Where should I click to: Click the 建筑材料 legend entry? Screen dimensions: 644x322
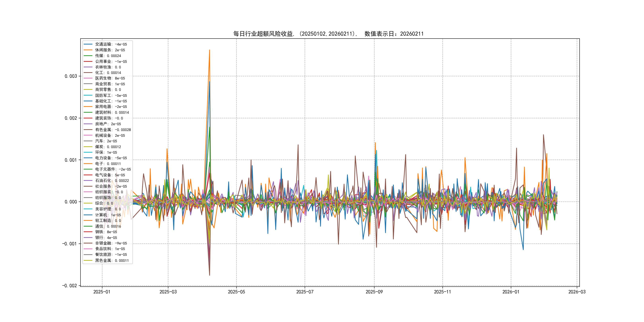(112, 113)
